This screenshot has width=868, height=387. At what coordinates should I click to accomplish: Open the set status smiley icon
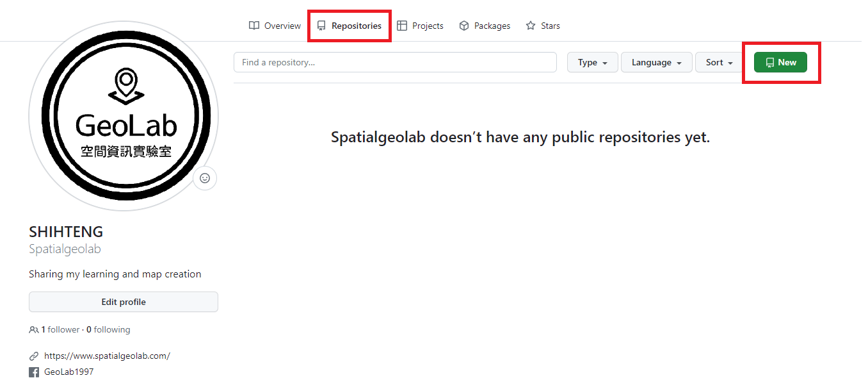[205, 178]
